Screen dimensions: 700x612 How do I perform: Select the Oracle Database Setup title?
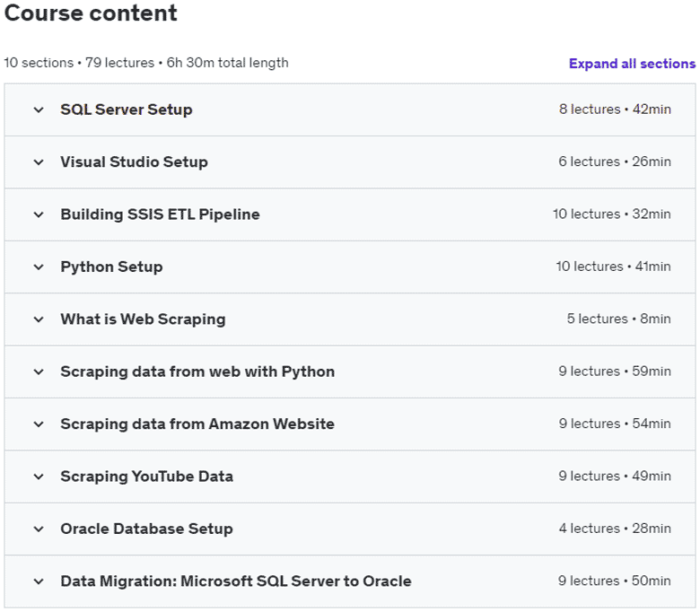[x=146, y=529]
